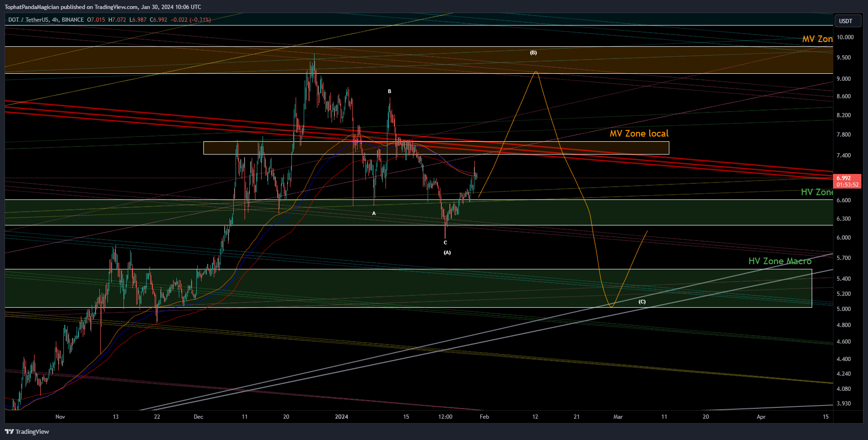Click the Mar label on time axis
The width and height of the screenshot is (868, 440).
click(x=618, y=417)
